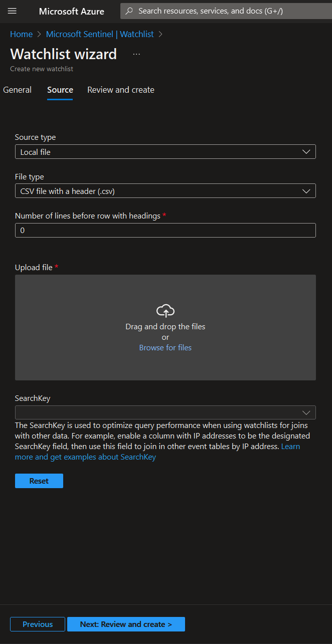Click the Source type dropdown chevron

click(306, 152)
